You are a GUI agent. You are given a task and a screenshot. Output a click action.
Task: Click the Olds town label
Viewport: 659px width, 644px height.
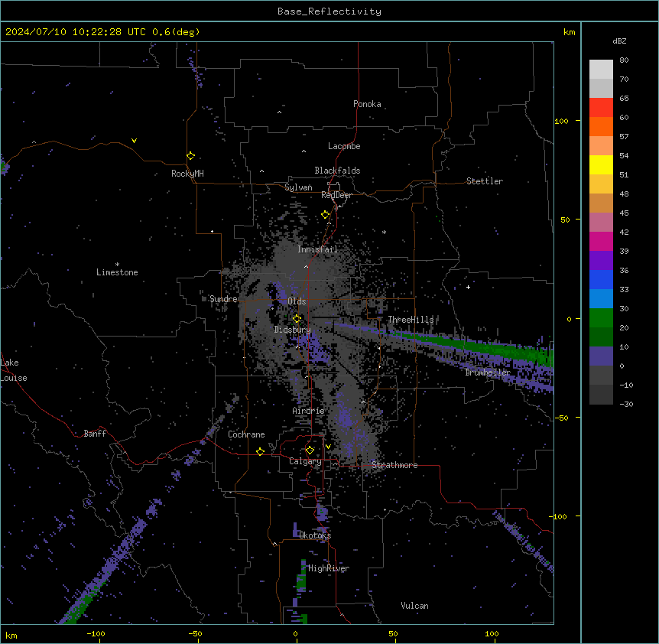pos(297,301)
